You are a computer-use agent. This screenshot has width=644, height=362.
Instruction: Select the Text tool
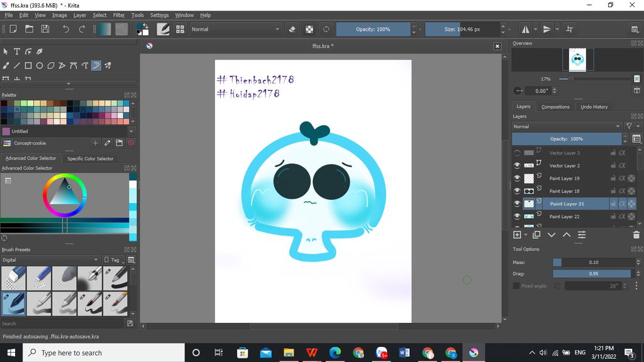pyautogui.click(x=17, y=52)
